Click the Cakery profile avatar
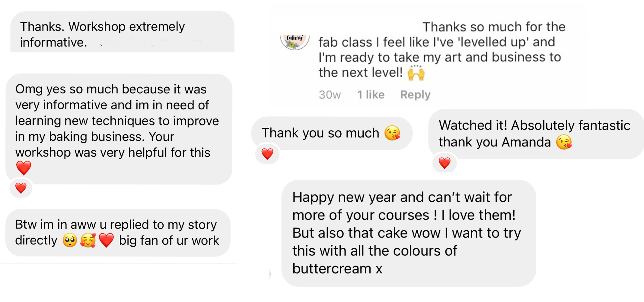644x302 pixels. pos(295,42)
